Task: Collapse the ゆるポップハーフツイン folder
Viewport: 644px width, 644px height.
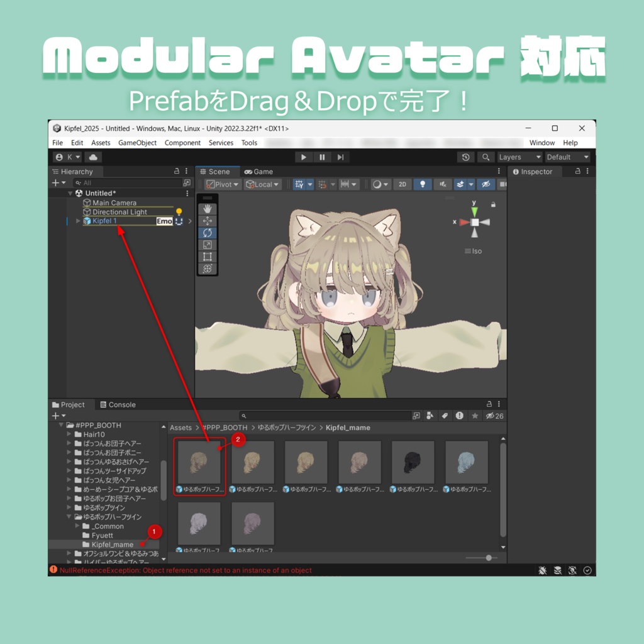Action: (x=69, y=517)
